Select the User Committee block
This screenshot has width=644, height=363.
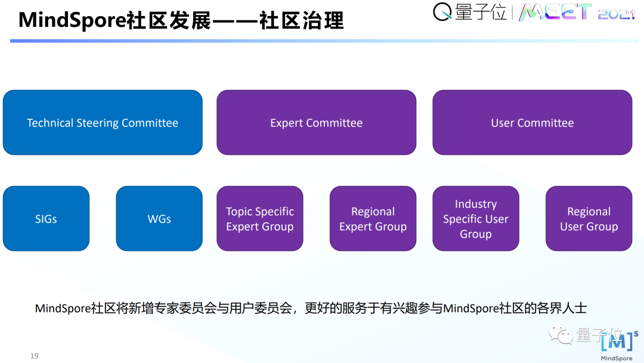pos(532,122)
